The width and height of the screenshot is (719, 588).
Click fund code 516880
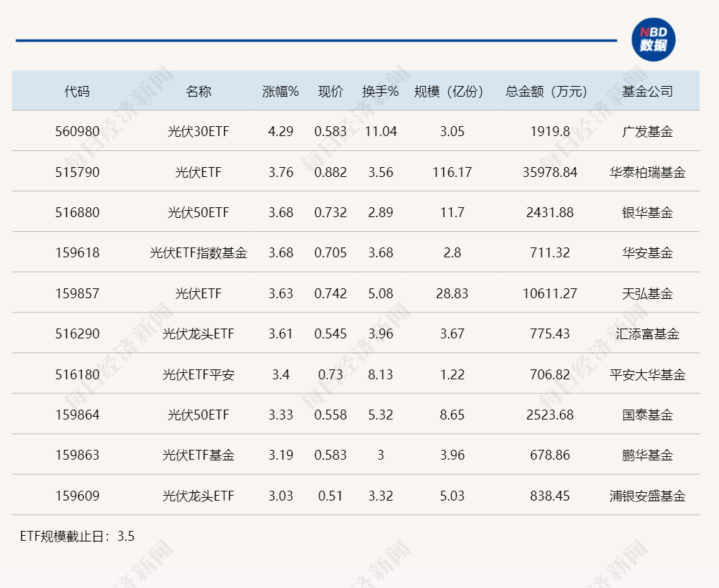(77, 213)
